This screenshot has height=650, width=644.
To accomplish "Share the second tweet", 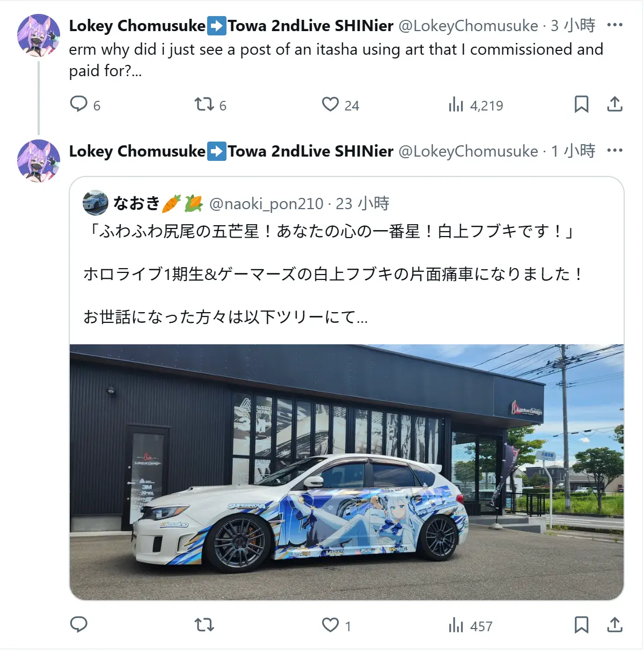I will point(614,625).
